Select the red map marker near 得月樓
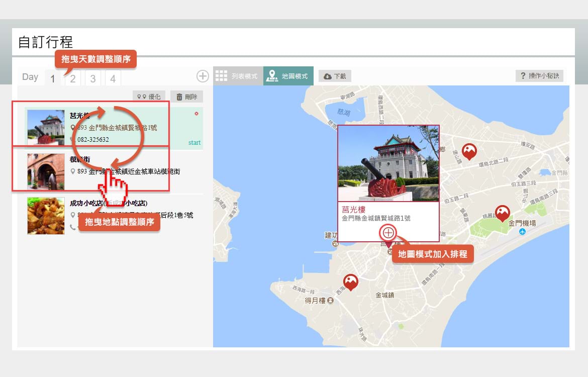 [350, 281]
